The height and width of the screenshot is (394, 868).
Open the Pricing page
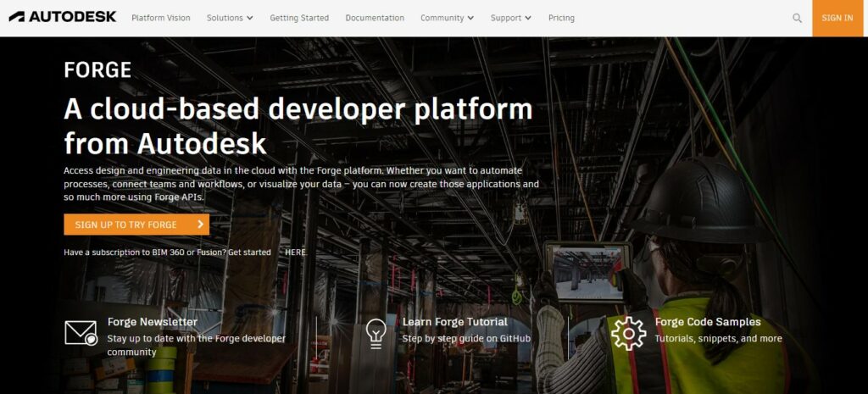tap(561, 18)
